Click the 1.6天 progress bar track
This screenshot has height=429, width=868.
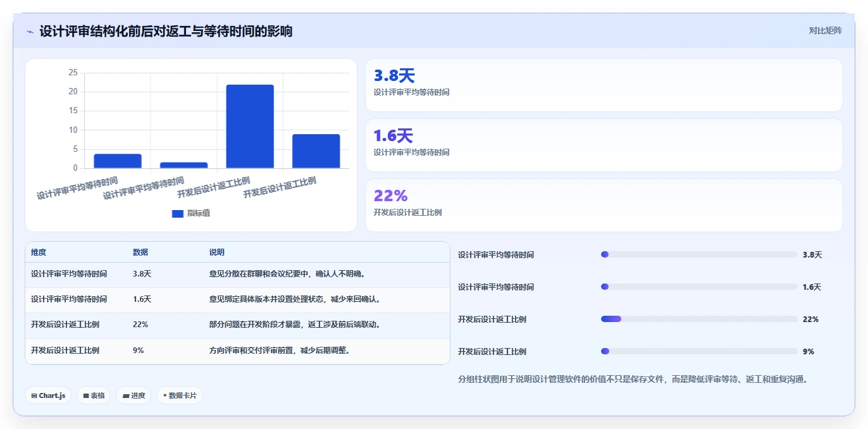click(699, 287)
